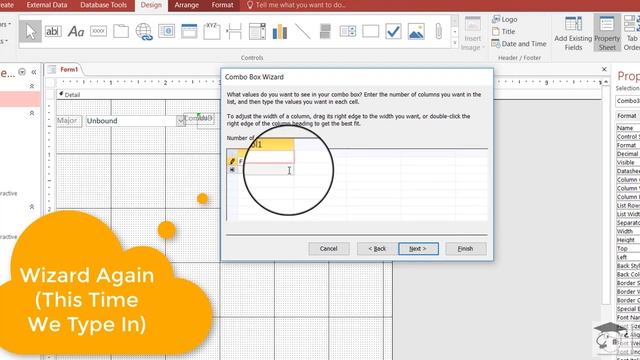This screenshot has height=360, width=640.
Task: Insert a Page Break control
Action: pos(234,31)
